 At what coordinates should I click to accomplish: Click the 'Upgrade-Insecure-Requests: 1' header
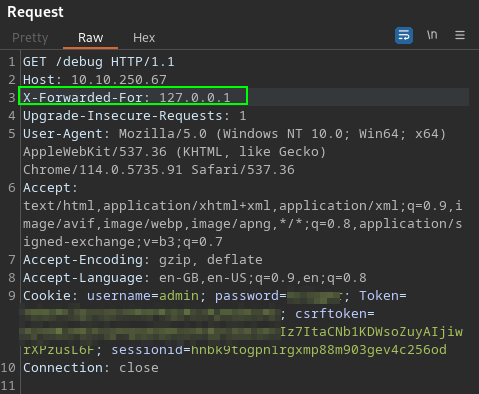(135, 116)
